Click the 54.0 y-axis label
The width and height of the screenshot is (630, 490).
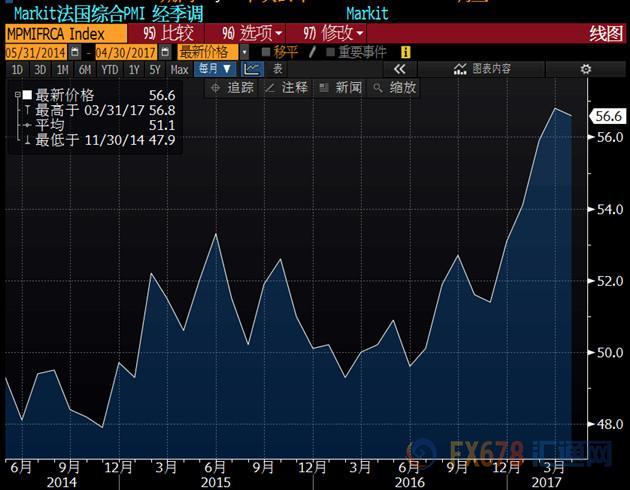click(610, 209)
